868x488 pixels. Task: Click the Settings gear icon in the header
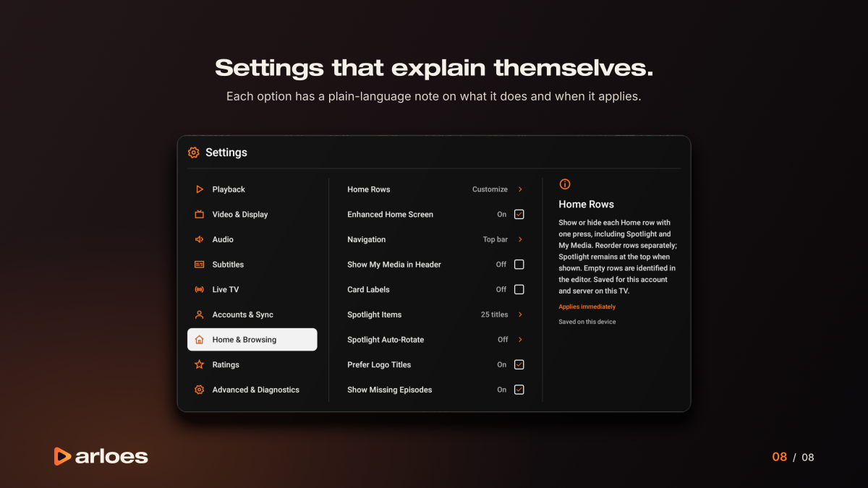pyautogui.click(x=193, y=153)
